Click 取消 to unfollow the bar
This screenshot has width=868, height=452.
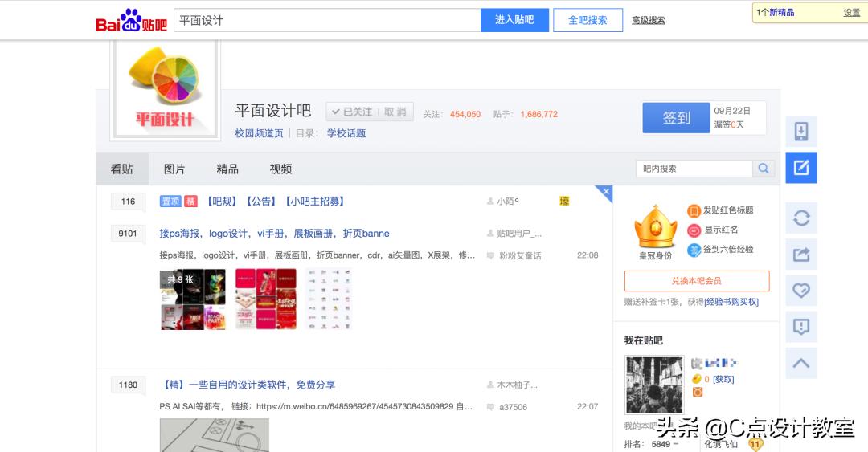(395, 112)
